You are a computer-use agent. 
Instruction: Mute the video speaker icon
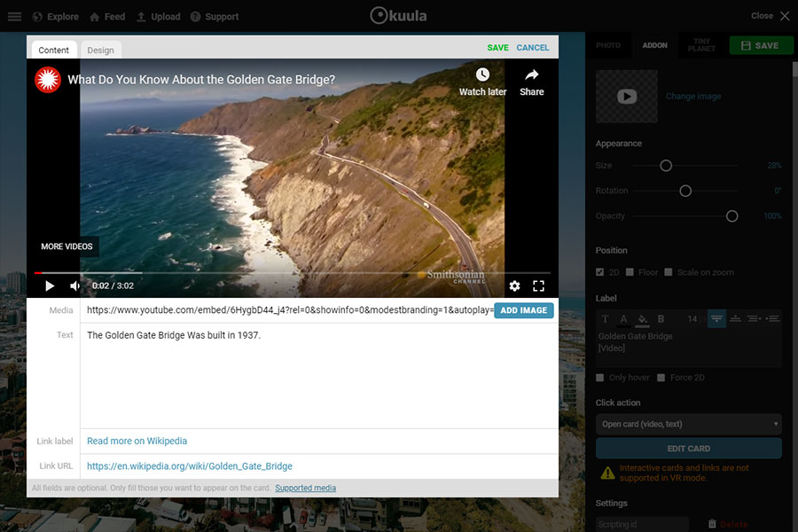(74, 286)
